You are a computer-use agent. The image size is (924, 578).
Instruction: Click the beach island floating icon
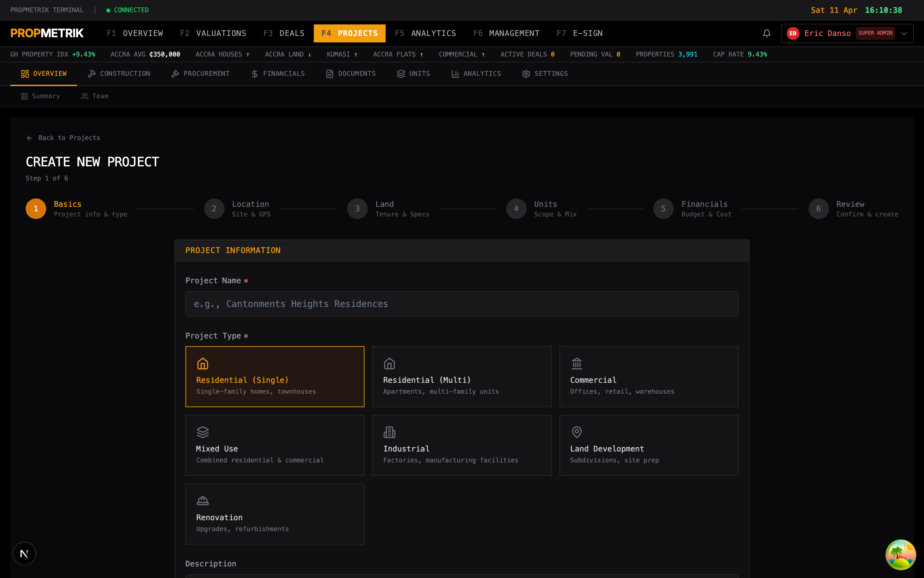coord(900,554)
